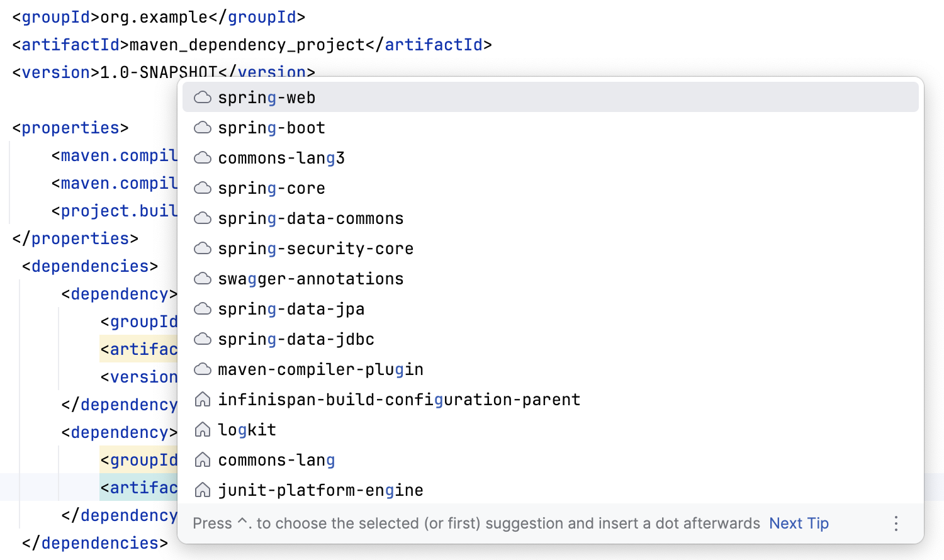
Task: Open the three-dot options menu in popup footer
Action: pyautogui.click(x=896, y=524)
